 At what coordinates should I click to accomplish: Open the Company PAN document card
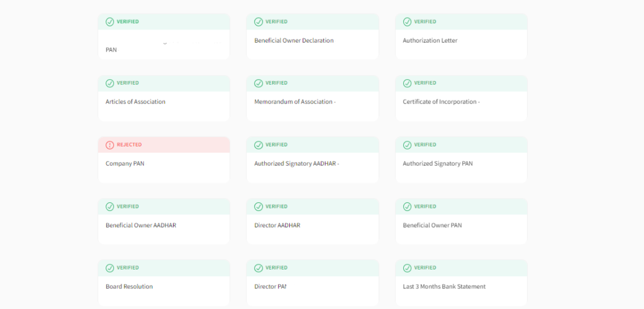point(164,167)
